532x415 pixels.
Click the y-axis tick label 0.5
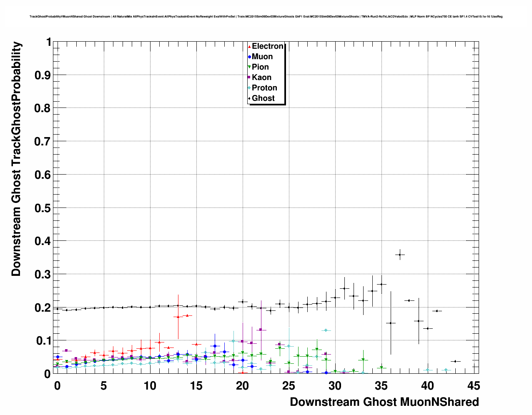click(x=43, y=208)
